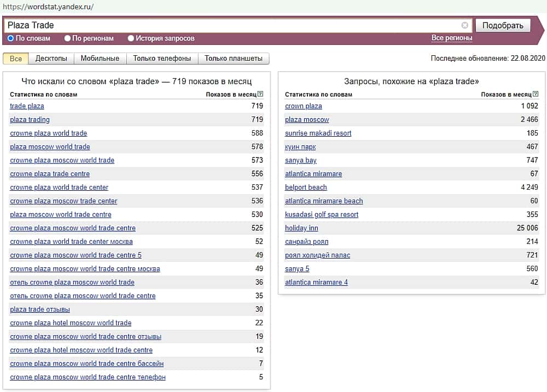Open the "belport beach" query link
The height and width of the screenshot is (392, 547).
pos(306,188)
